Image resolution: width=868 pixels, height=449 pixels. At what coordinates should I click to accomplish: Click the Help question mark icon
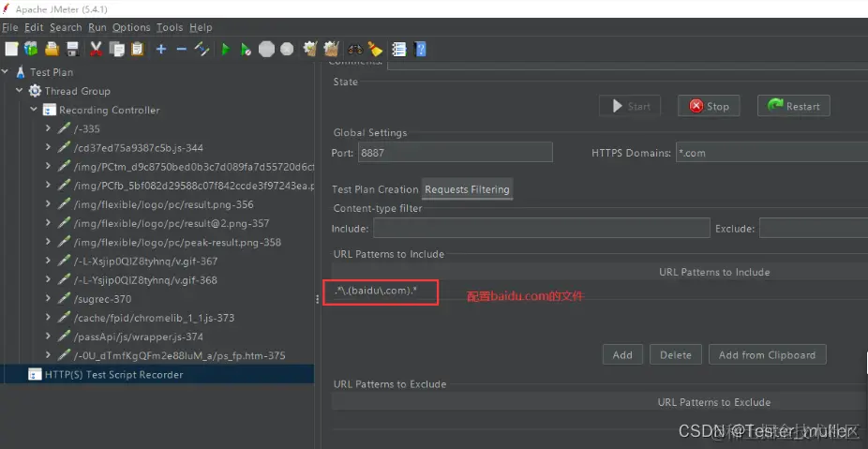click(x=420, y=50)
